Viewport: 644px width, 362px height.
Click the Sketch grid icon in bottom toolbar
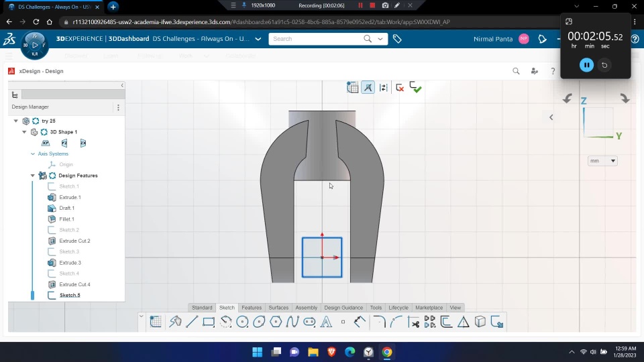pos(156,322)
